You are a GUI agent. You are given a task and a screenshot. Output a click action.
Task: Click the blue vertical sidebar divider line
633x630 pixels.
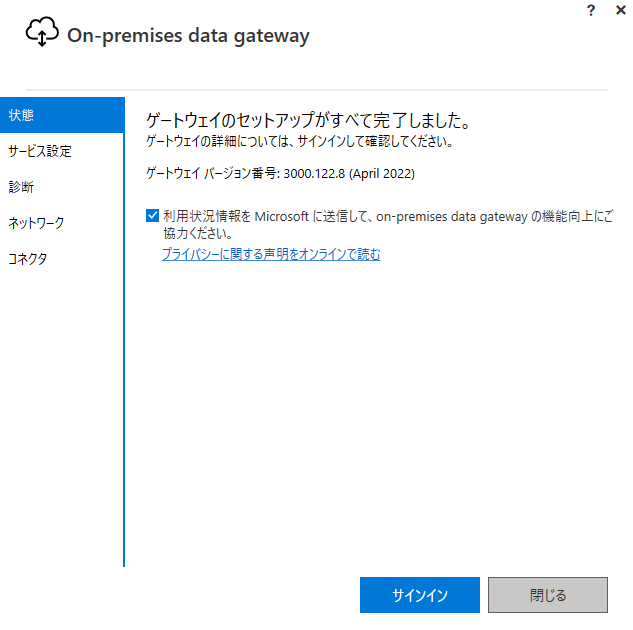[124, 332]
